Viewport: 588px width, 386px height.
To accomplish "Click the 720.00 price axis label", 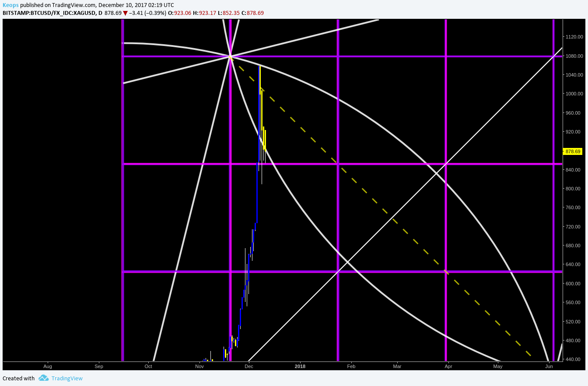I will click(574, 227).
